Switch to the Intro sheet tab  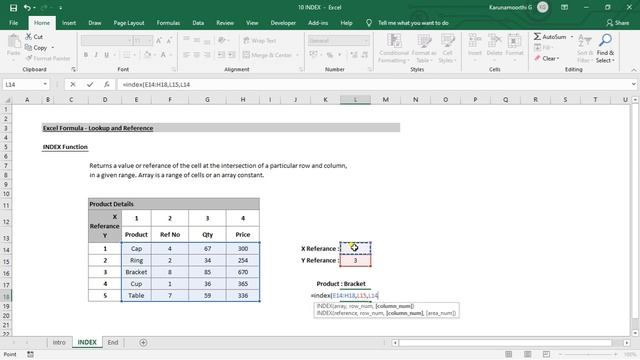(x=59, y=342)
